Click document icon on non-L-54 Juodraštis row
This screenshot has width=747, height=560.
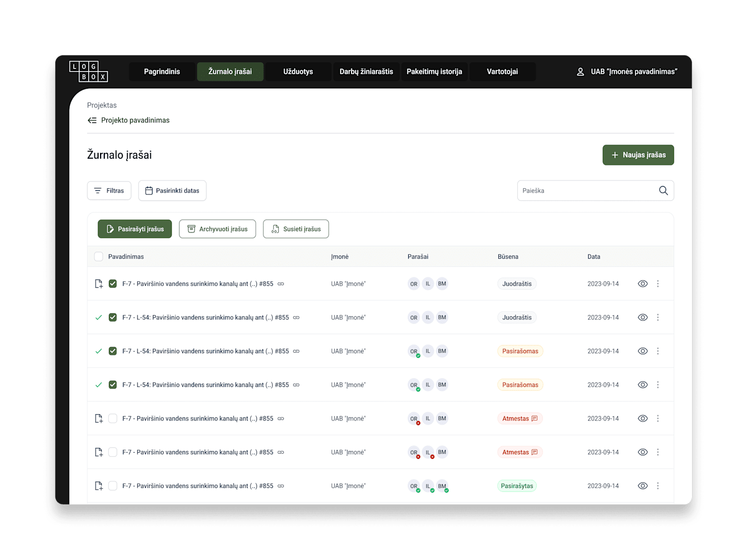click(99, 284)
